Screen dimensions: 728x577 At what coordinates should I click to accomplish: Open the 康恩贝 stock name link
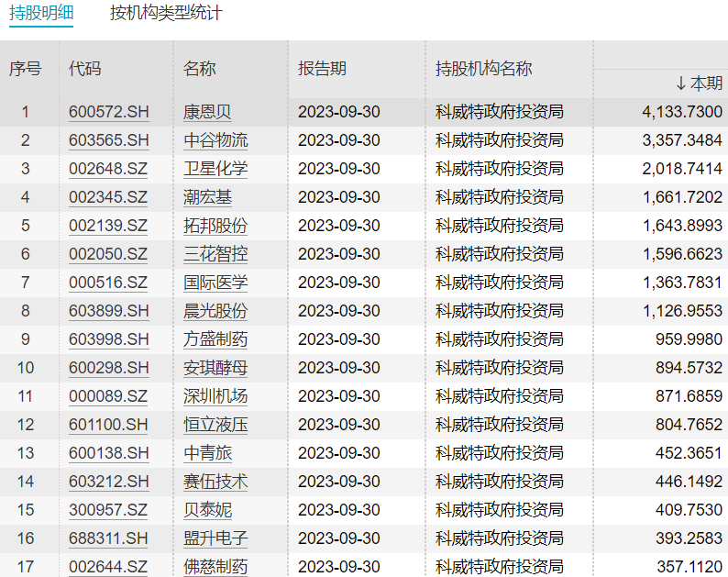(x=207, y=112)
